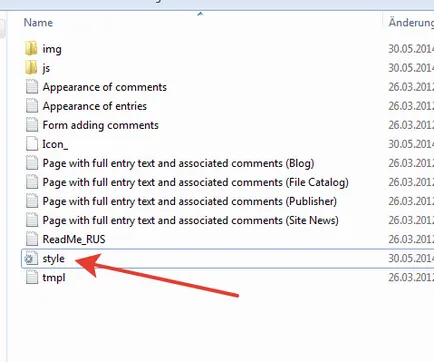This screenshot has height=362, width=434.
Task: Click the date of the ReadMe_RUS file
Action: [411, 239]
